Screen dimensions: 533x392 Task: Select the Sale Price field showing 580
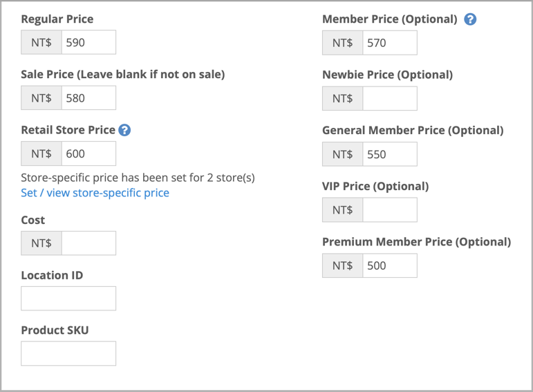click(88, 98)
